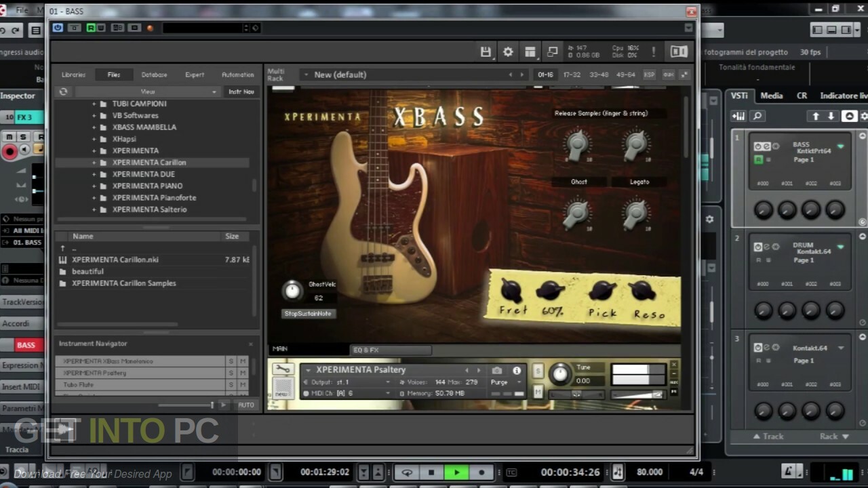
Task: Open the Kontakt save disk icon menu
Action: pos(486,52)
